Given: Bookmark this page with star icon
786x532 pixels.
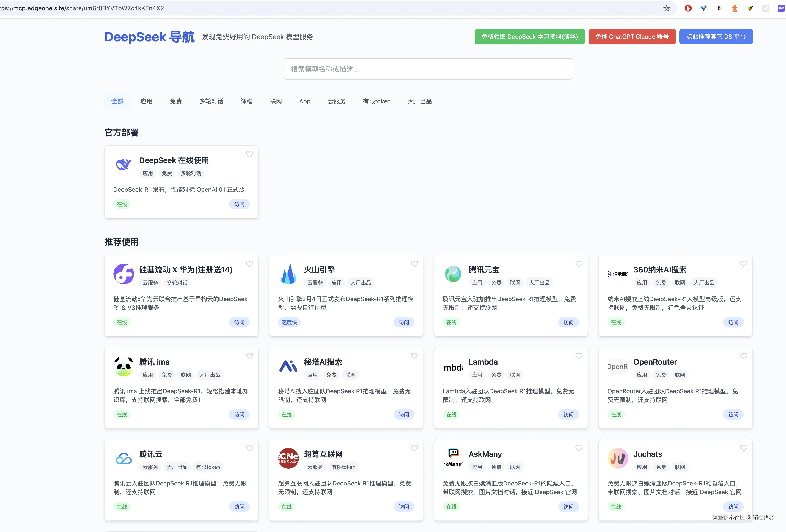Looking at the screenshot, I should 666,8.
